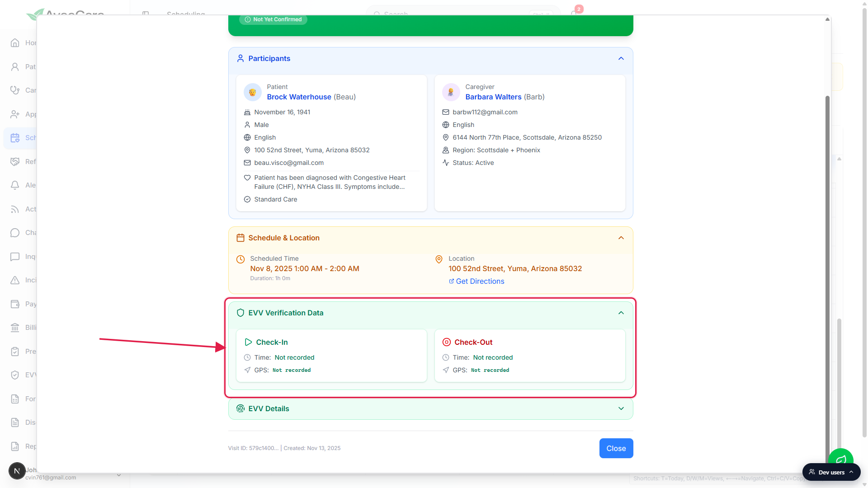The image size is (868, 488).
Task: Open the Payroll wallet sidebar icon
Action: [15, 304]
